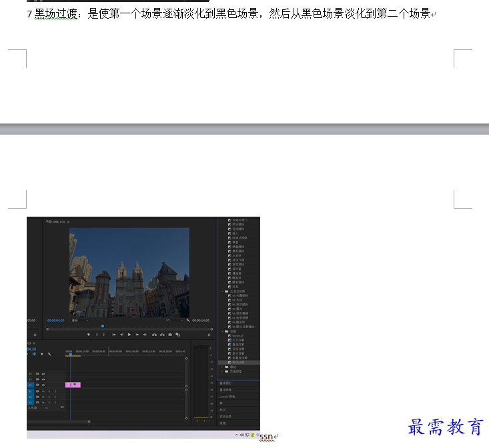Click the Go to In point button
489x448 pixels.
(114, 335)
